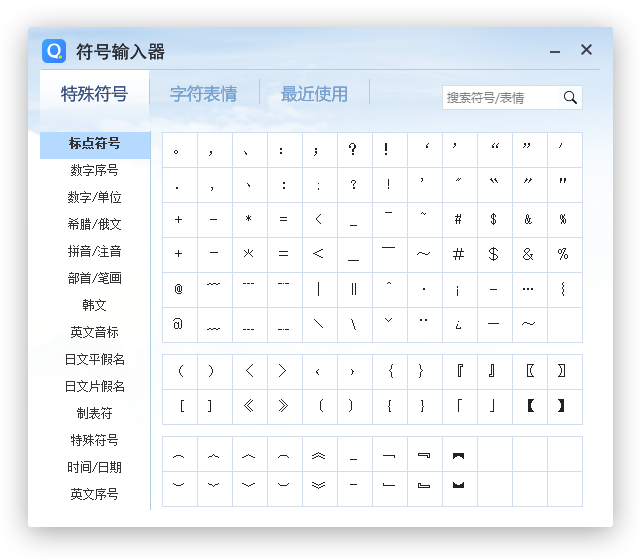641x560 pixels.
Task: Insert the vertical top black lenticular bracket ︻
Action: (458, 455)
